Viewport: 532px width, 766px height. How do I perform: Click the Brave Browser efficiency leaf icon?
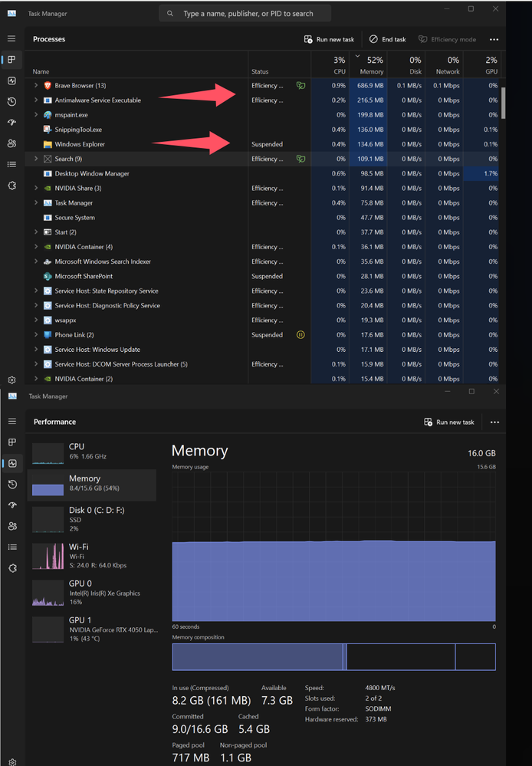click(301, 85)
